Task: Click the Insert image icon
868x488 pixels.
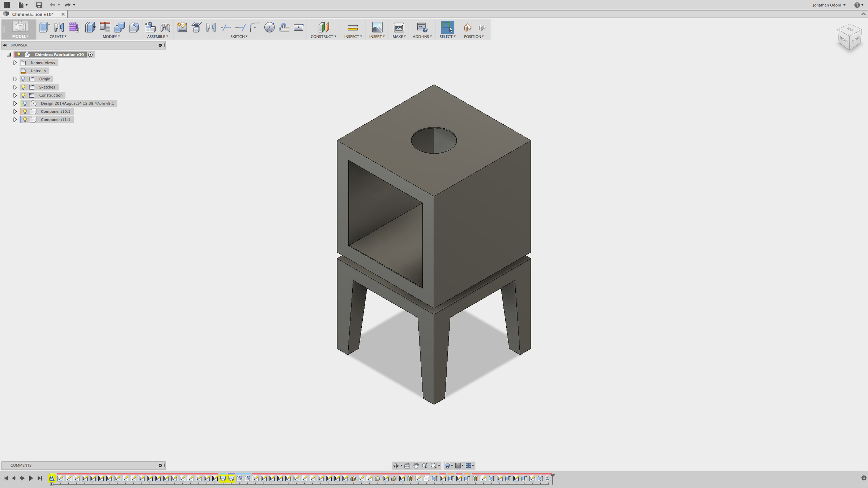Action: click(377, 28)
